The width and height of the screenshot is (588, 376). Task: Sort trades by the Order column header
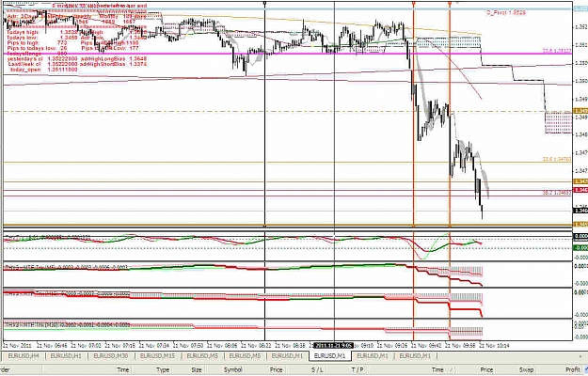[5, 369]
